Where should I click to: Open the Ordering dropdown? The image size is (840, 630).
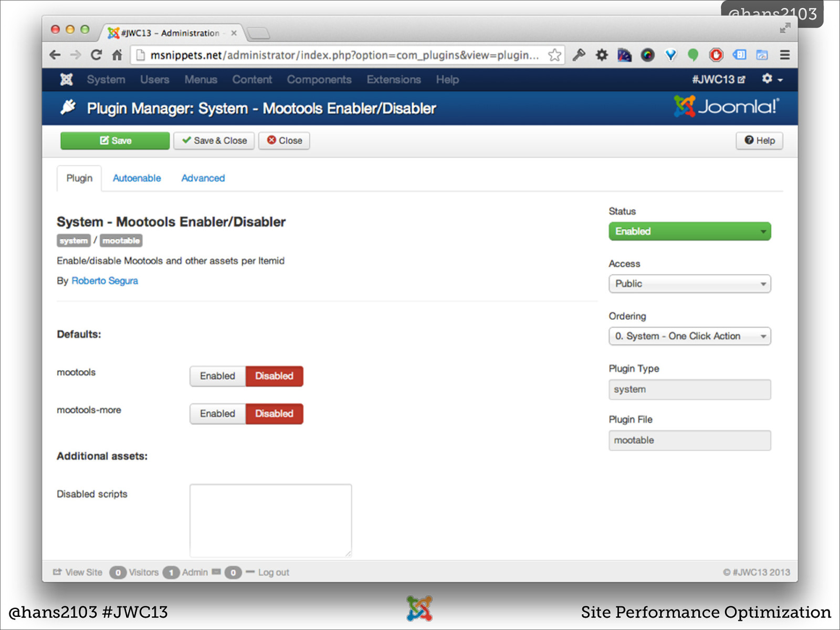690,337
